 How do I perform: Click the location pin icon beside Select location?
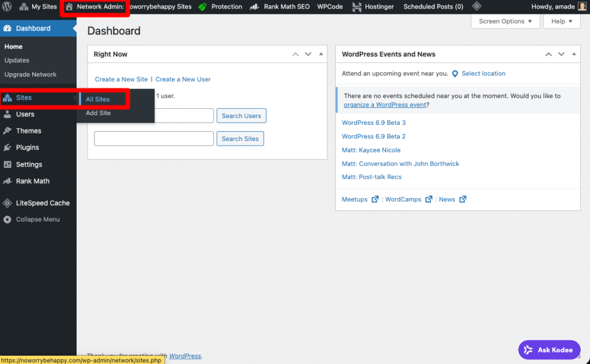point(455,74)
